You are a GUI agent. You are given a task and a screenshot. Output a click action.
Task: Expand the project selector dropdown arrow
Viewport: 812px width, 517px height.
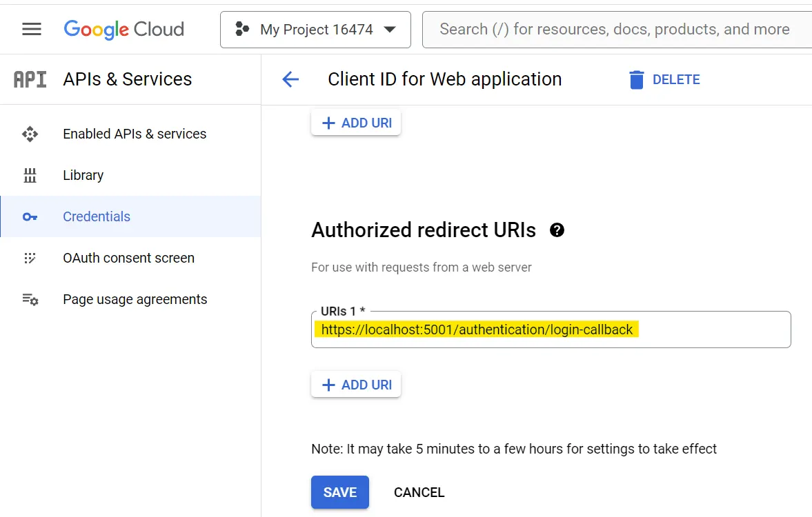[x=390, y=29]
